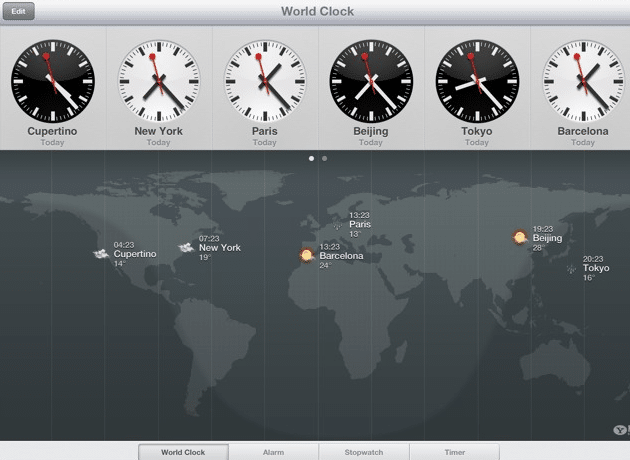Click the Cupertino label under clock
The image size is (630, 460).
(52, 131)
